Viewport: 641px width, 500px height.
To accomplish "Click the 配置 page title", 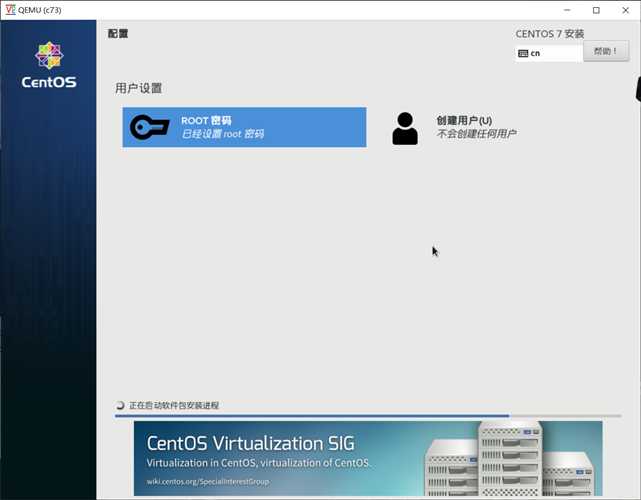I will [118, 34].
